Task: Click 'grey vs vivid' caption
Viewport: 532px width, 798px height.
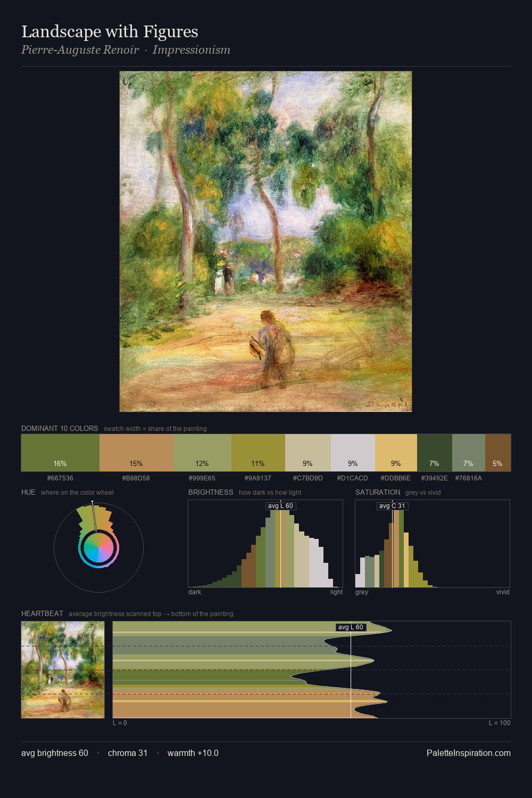Action: tap(423, 493)
